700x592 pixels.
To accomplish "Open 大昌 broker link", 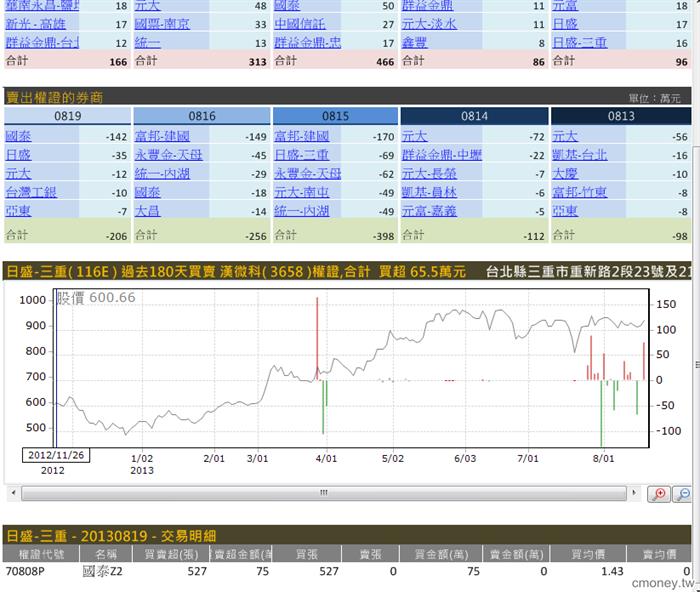I will pyautogui.click(x=147, y=211).
